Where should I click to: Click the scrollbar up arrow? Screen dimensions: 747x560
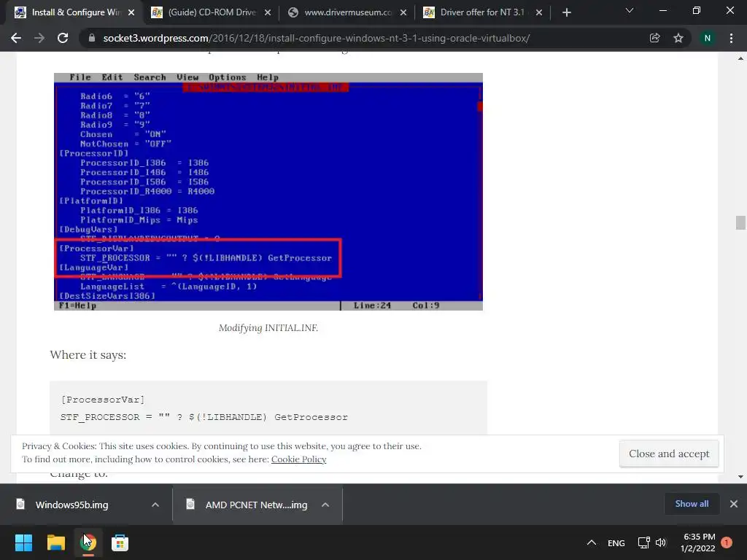(x=740, y=58)
